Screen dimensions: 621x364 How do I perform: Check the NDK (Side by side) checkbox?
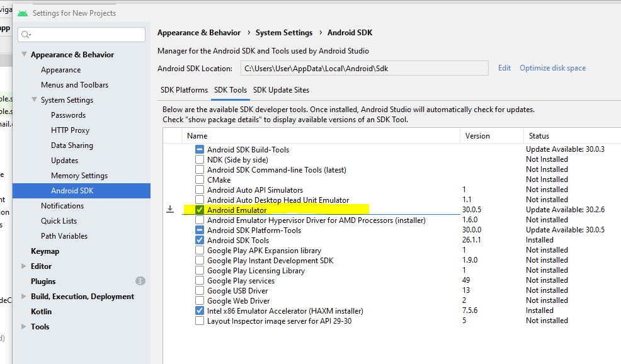coord(200,159)
